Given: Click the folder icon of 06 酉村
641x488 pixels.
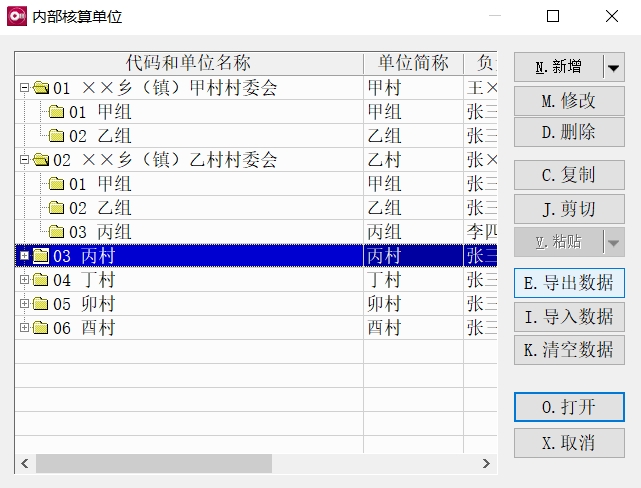Looking at the screenshot, I should 41,328.
